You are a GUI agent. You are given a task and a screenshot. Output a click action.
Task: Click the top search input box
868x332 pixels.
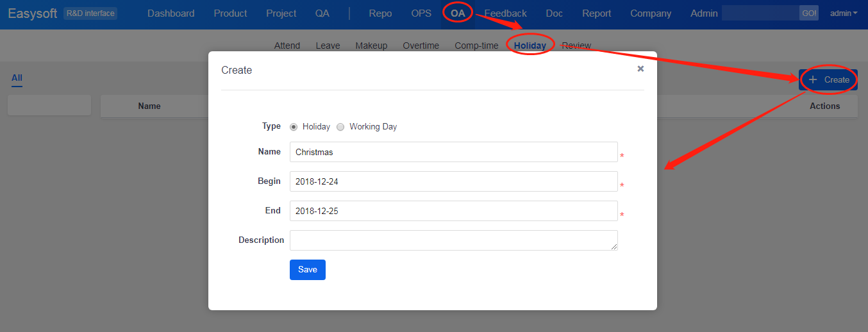click(760, 13)
